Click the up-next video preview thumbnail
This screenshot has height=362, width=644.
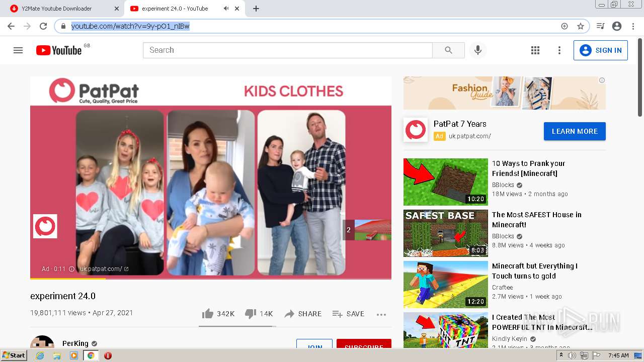(372, 230)
